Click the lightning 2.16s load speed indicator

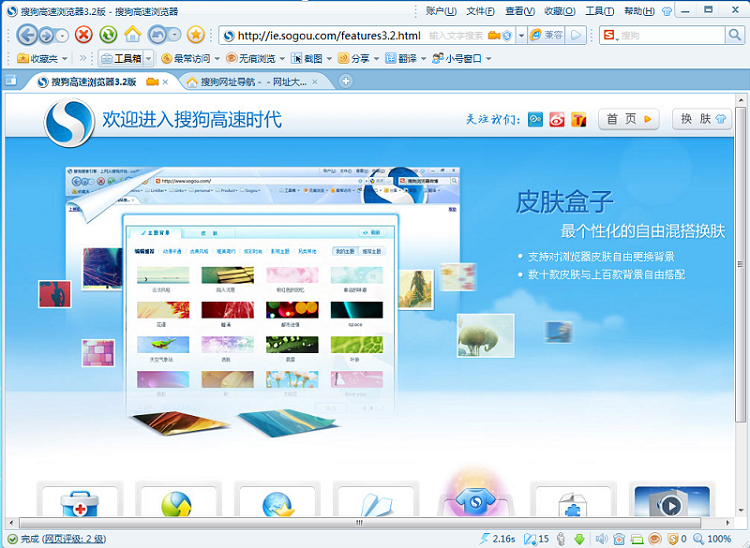tap(498, 539)
